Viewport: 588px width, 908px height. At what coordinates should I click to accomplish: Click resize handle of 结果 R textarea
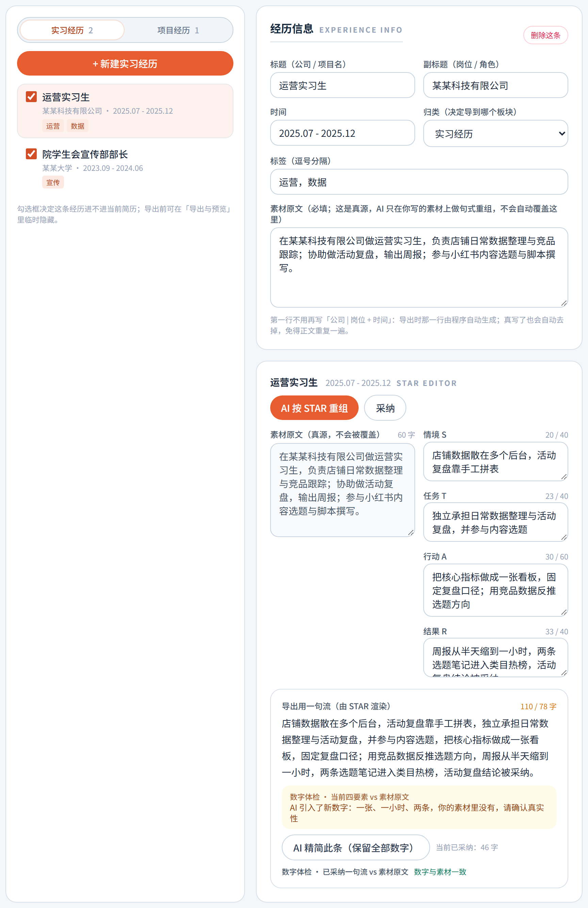click(564, 673)
